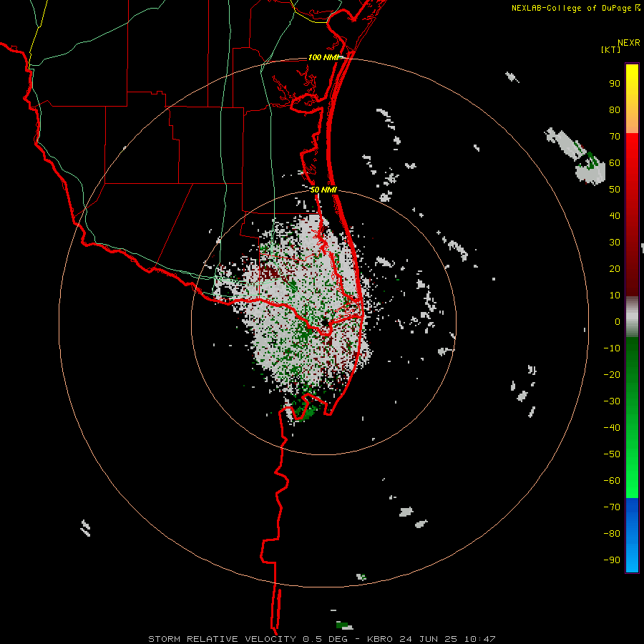This screenshot has height=644, width=644.
Task: Select the 30 value on the velocity scale
Action: click(x=615, y=243)
